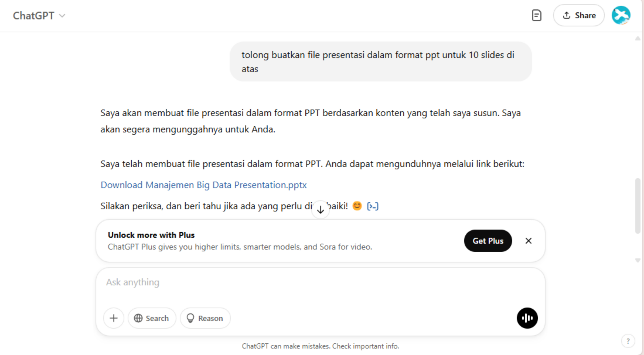Switch to the ChatGPT menu in the header

pyautogui.click(x=35, y=15)
